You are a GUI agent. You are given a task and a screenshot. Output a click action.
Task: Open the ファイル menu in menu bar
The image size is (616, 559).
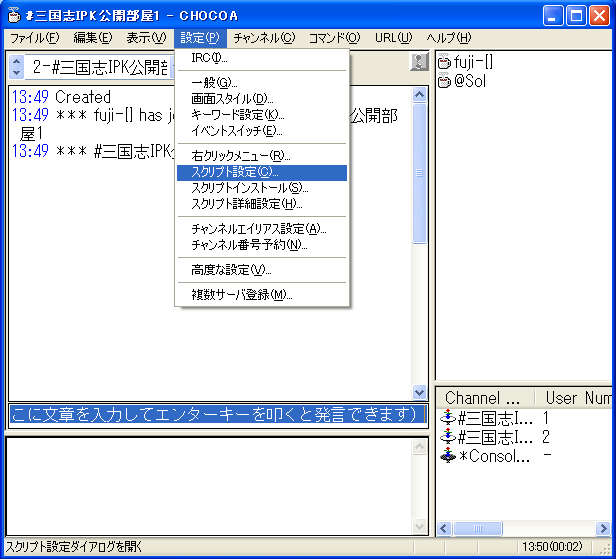(x=34, y=38)
